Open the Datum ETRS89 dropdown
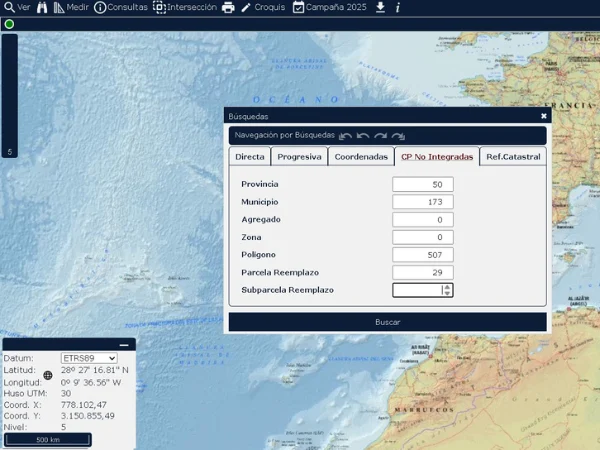 (89, 358)
